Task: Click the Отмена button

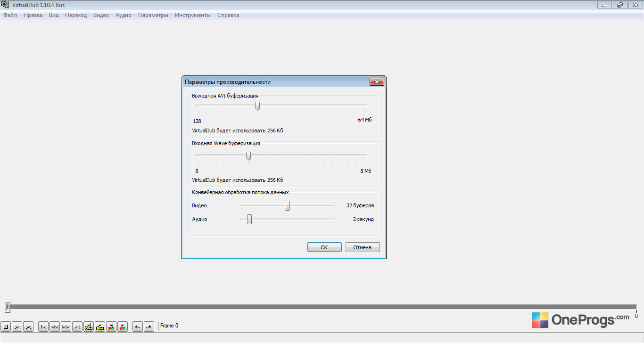Action: (363, 247)
